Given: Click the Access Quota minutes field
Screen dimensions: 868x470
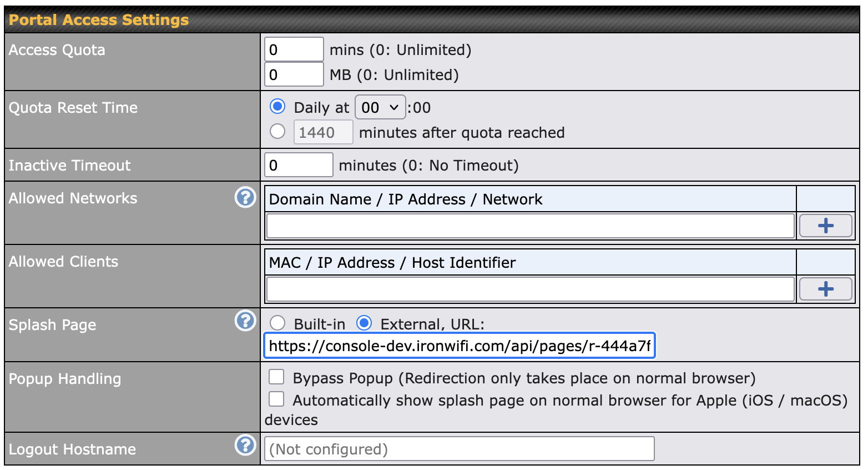Looking at the screenshot, I should [294, 49].
